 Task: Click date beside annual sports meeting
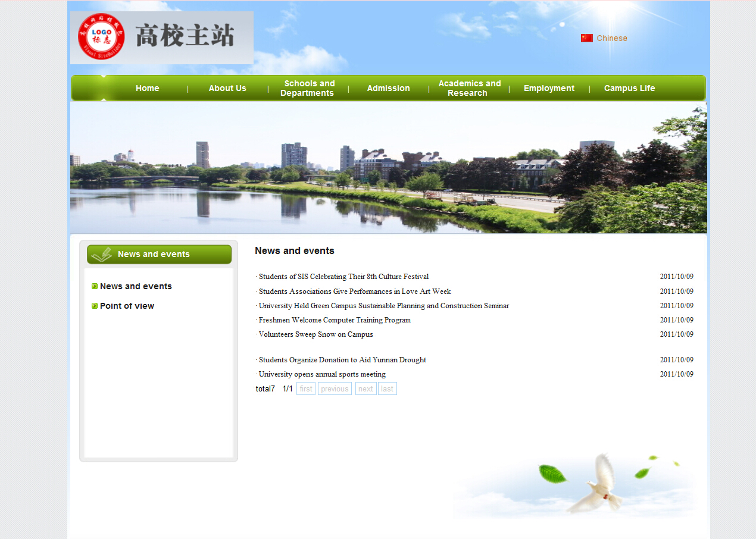677,374
